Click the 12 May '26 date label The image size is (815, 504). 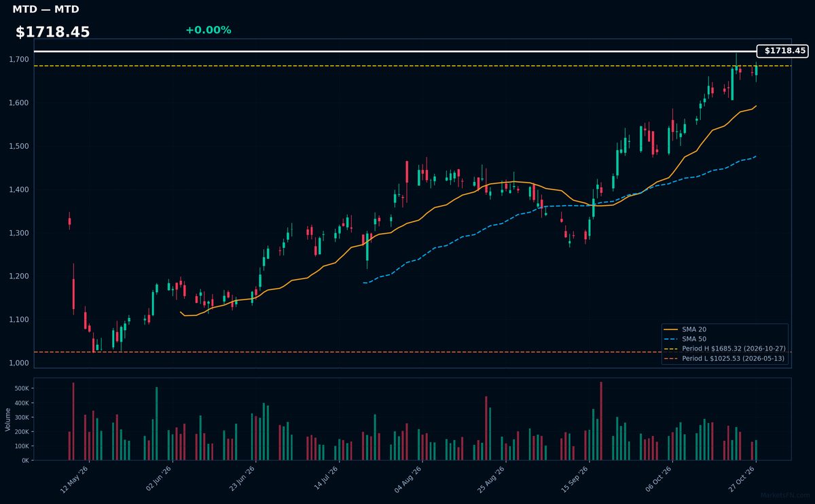(x=75, y=479)
